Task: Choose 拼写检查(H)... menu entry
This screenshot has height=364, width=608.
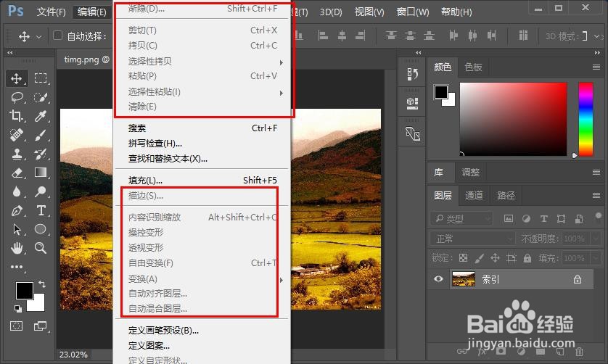Action: tap(202, 144)
